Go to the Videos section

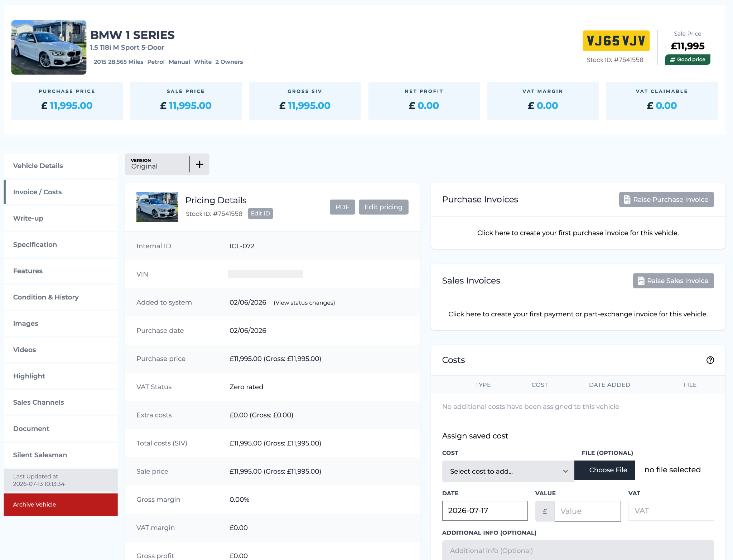(x=61, y=350)
